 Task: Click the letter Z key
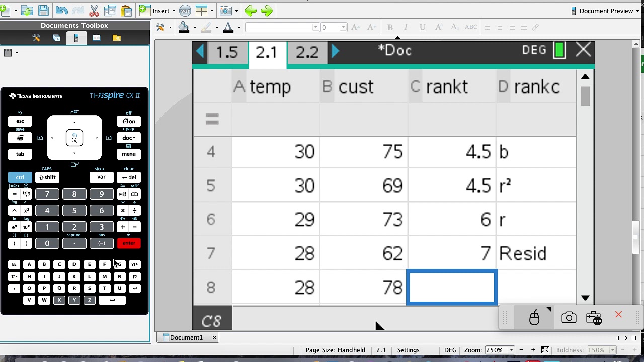[89, 300]
